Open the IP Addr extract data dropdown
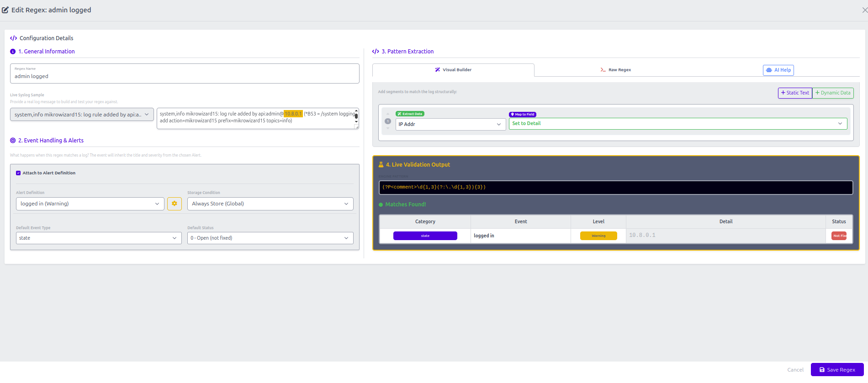Screen dimensions: 868x383 [450, 124]
